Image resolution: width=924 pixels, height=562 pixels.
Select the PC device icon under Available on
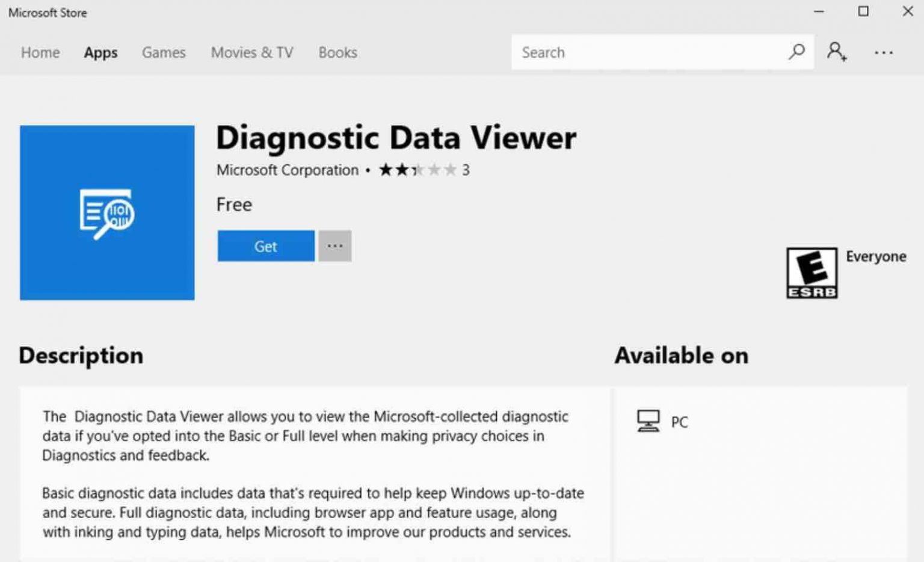tap(648, 421)
